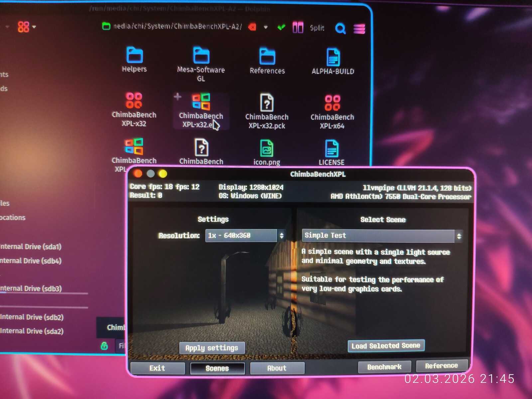Click the Settings heading text
The width and height of the screenshot is (532, 399).
213,219
